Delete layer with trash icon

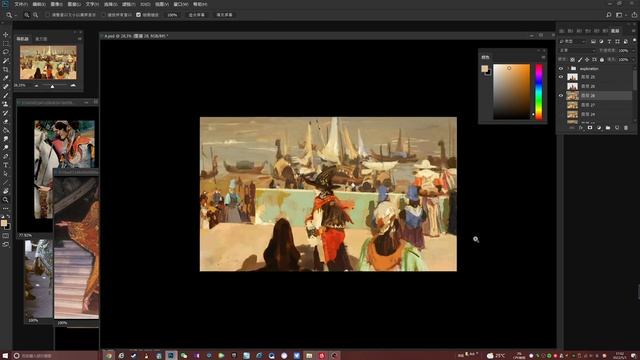pos(626,128)
